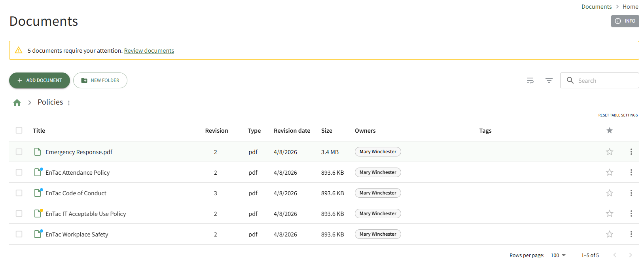Follow the Review documents link
This screenshot has width=644, height=265.
[149, 51]
